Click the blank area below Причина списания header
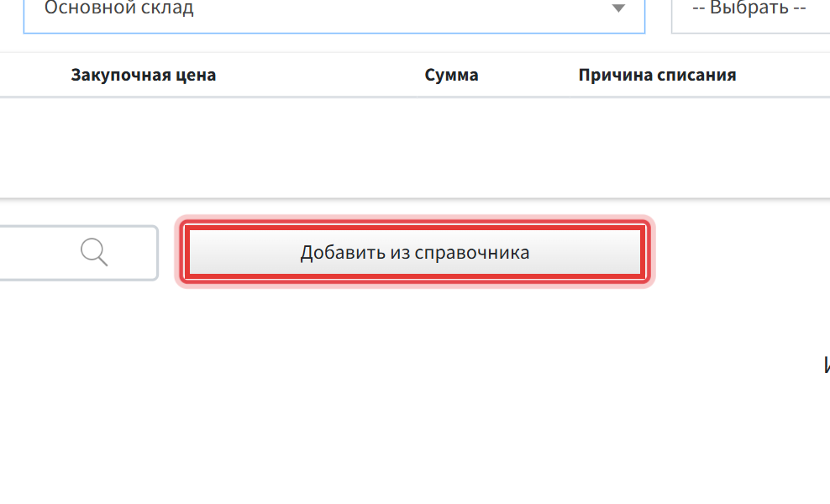The width and height of the screenshot is (830, 504). (x=657, y=148)
